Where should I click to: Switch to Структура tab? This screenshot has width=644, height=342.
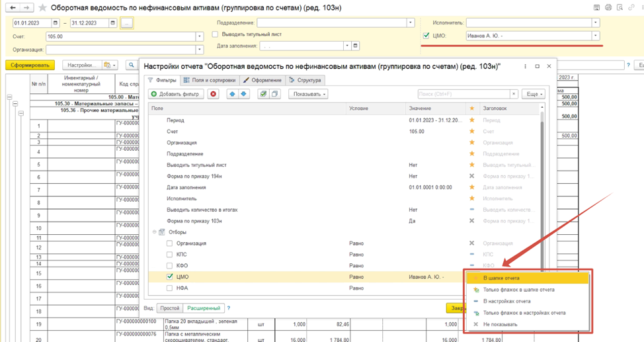coord(305,80)
